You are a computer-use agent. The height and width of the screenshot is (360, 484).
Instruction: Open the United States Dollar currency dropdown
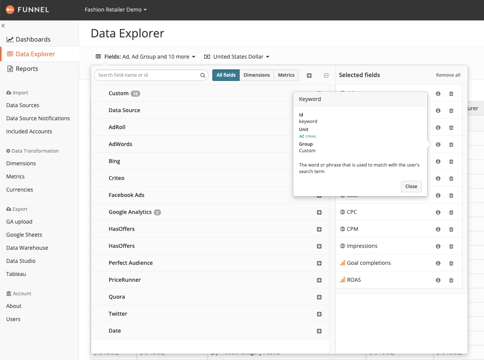tap(237, 57)
